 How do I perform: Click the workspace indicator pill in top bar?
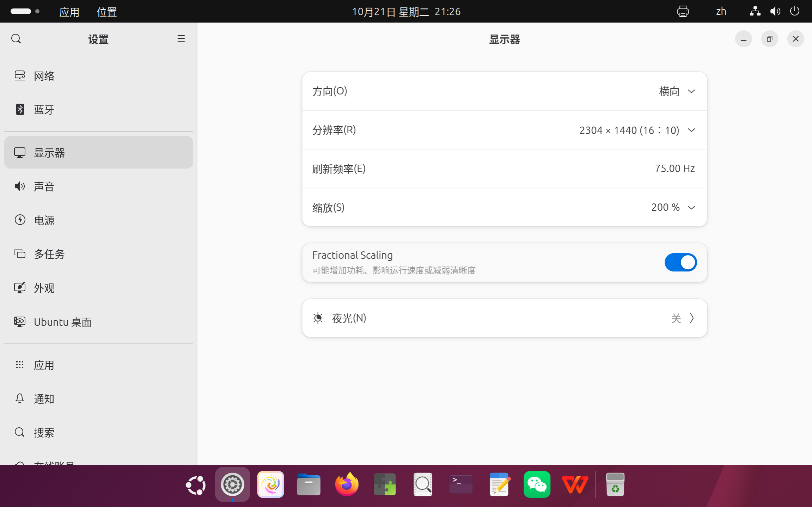[x=25, y=11]
